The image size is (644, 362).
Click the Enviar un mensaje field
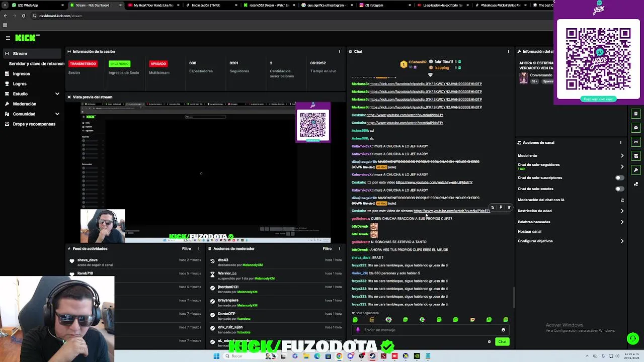(x=430, y=330)
